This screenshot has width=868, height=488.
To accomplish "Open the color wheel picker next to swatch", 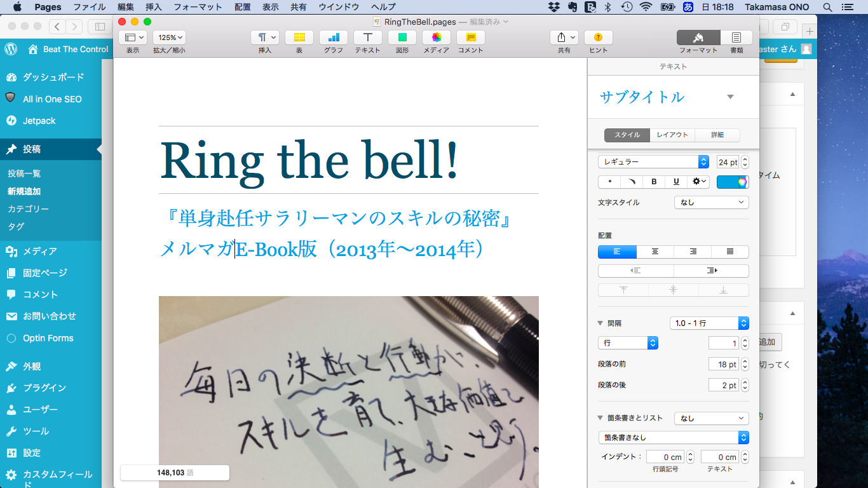I will click(742, 182).
